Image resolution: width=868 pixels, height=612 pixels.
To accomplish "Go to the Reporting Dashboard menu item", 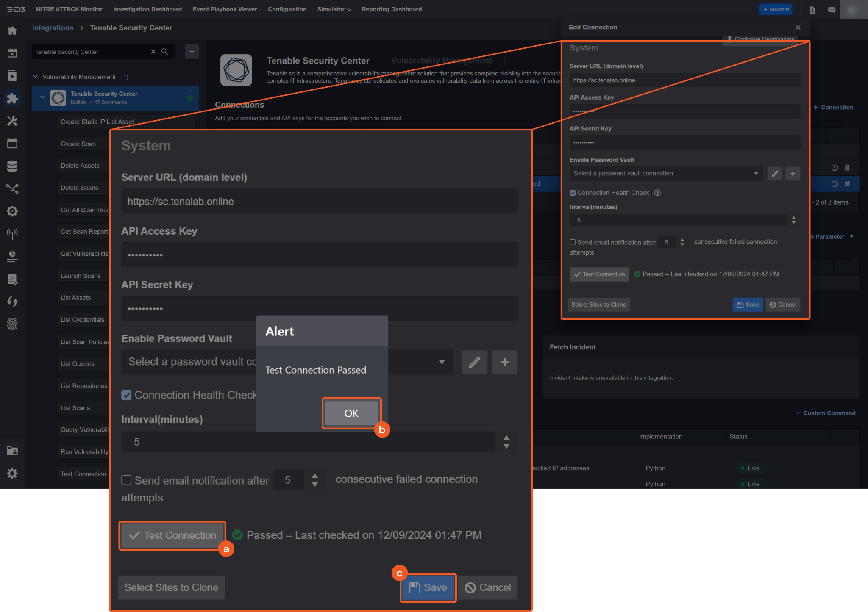I will pyautogui.click(x=392, y=9).
